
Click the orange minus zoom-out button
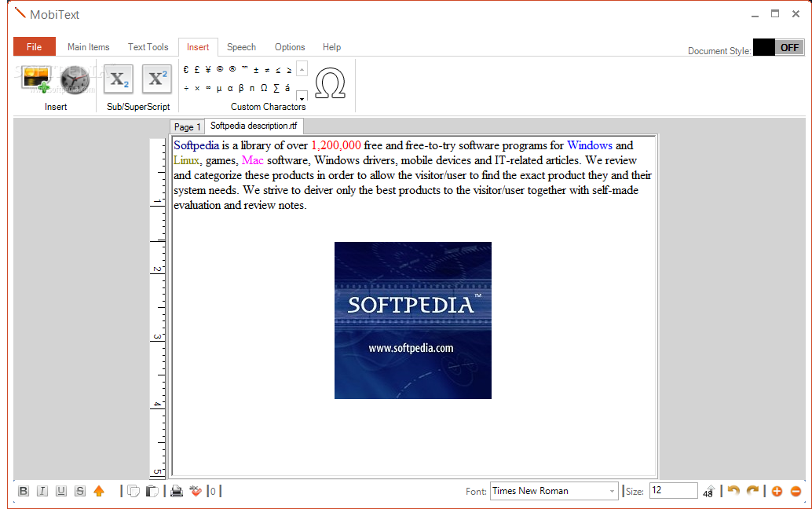click(x=796, y=492)
